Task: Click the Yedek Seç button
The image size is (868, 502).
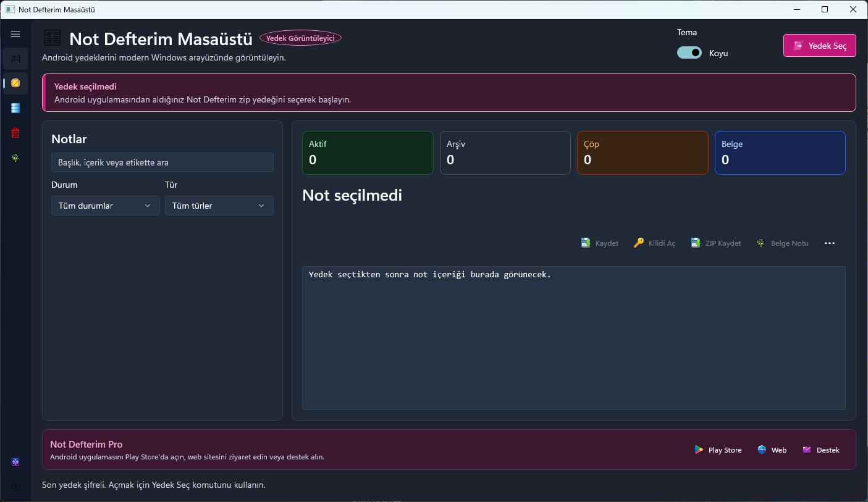Action: tap(820, 46)
